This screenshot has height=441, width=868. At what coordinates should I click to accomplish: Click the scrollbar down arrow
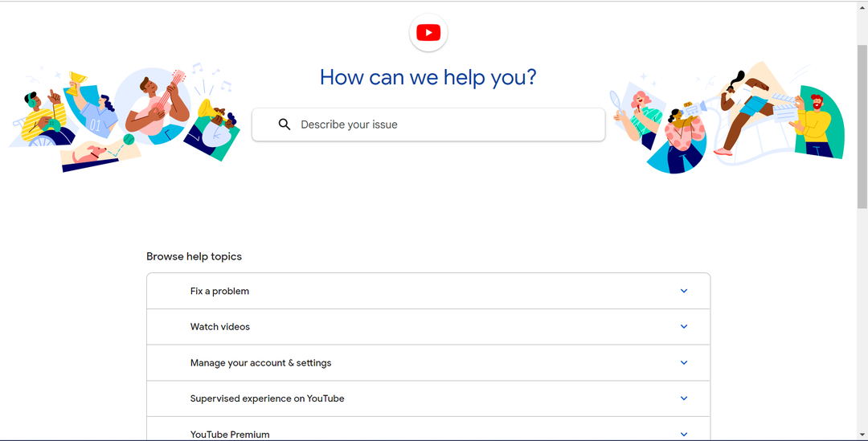click(862, 435)
